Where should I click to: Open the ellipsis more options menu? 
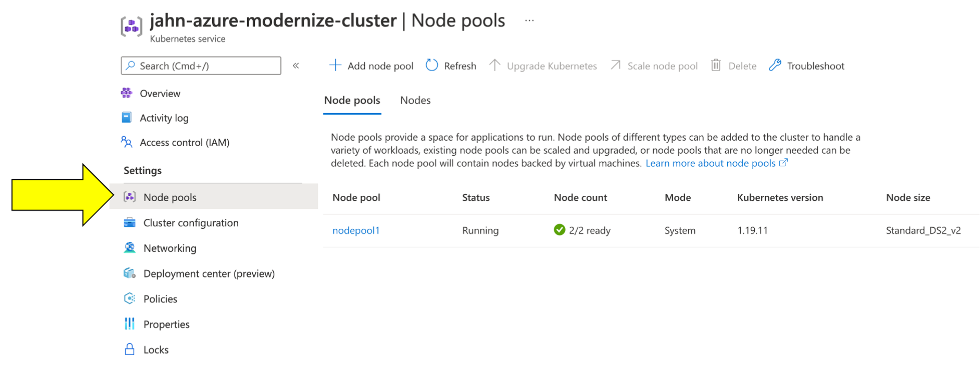click(529, 21)
